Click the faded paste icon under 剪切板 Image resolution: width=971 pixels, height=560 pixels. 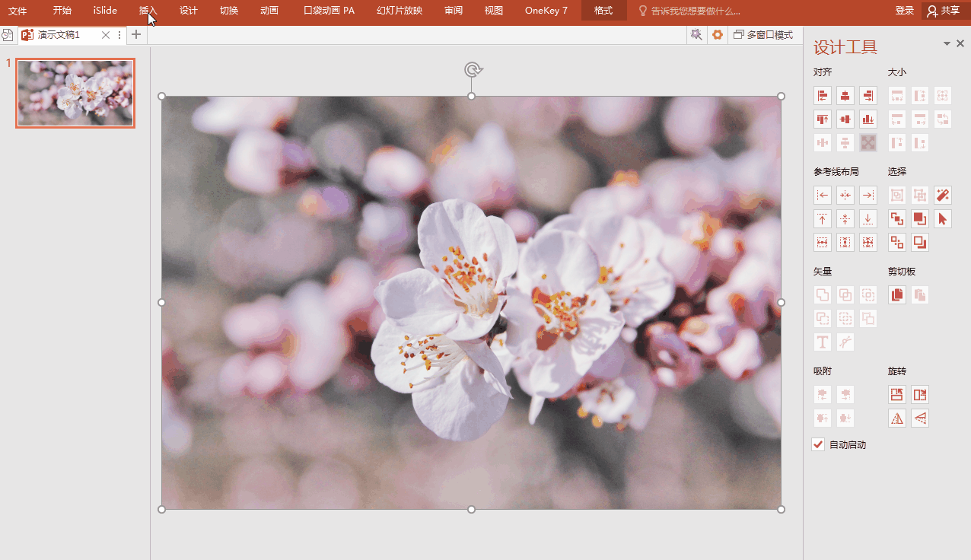[x=920, y=295]
